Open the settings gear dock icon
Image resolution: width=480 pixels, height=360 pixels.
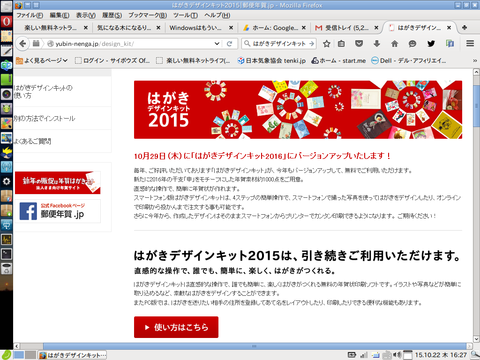click(x=6, y=181)
